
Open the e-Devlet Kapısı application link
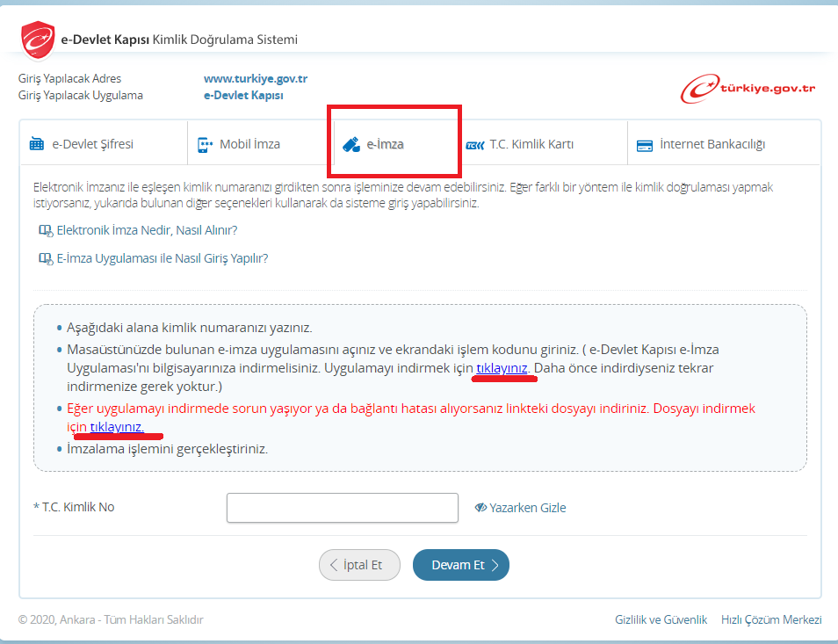click(x=243, y=95)
